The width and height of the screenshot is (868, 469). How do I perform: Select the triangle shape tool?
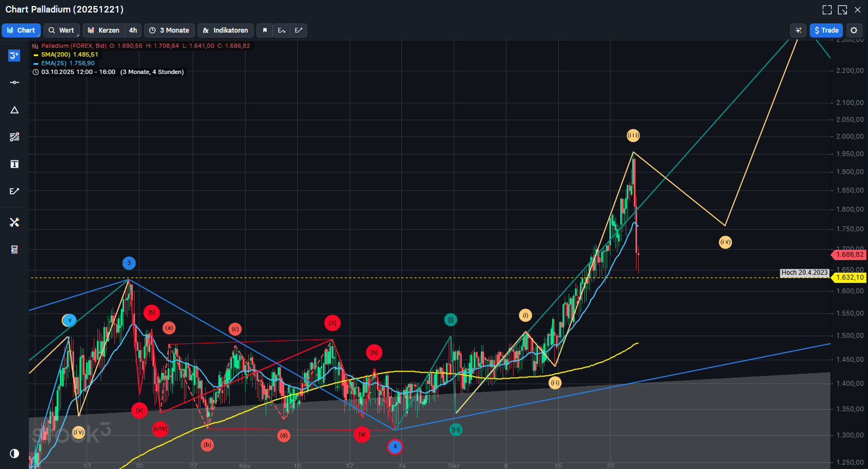[x=15, y=110]
